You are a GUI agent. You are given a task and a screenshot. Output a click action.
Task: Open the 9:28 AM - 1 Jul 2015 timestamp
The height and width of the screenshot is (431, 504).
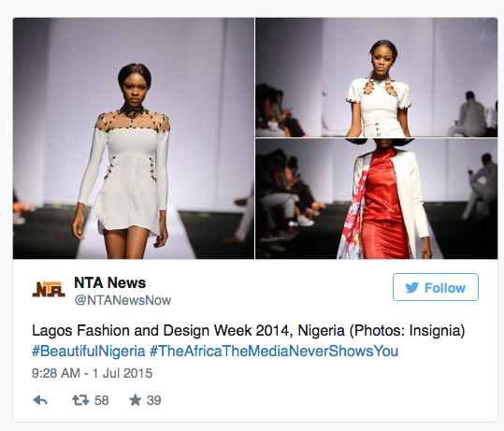click(92, 373)
